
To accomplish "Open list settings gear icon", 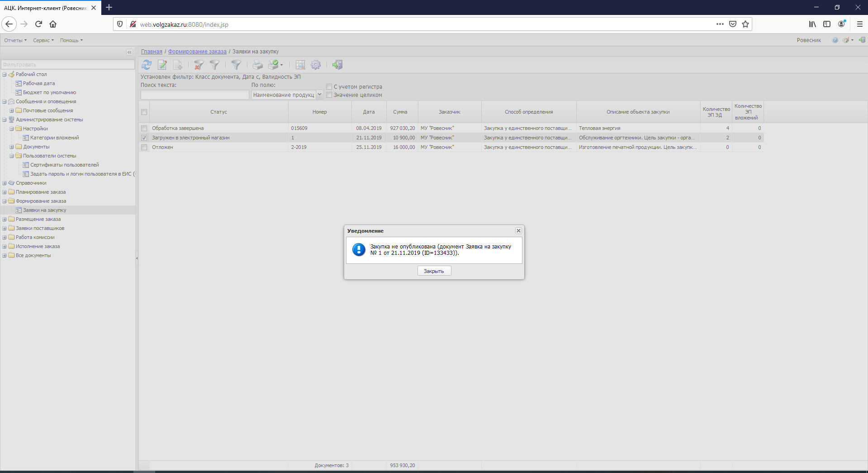I will click(x=316, y=65).
